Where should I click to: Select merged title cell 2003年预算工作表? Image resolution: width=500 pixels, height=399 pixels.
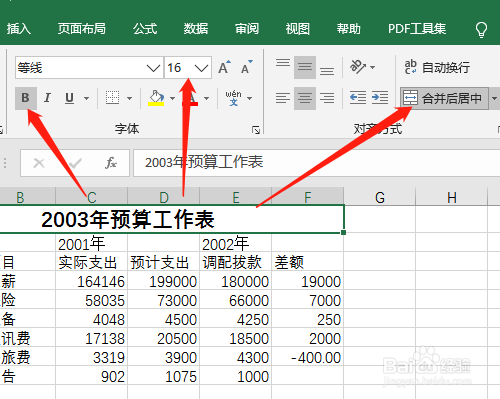(172, 220)
